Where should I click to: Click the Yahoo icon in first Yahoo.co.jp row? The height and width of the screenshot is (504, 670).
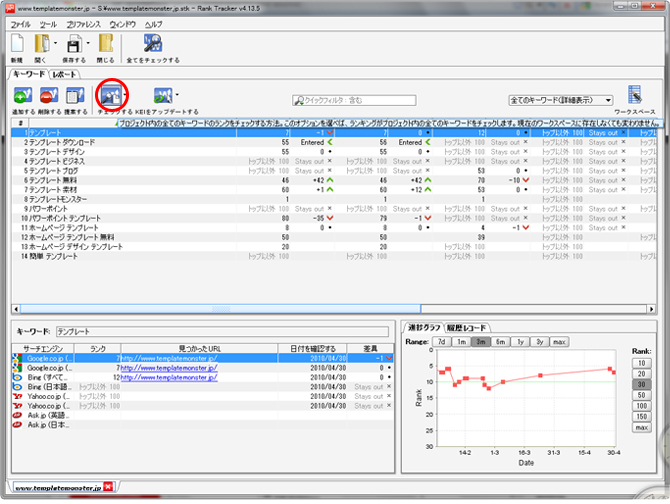(x=17, y=396)
